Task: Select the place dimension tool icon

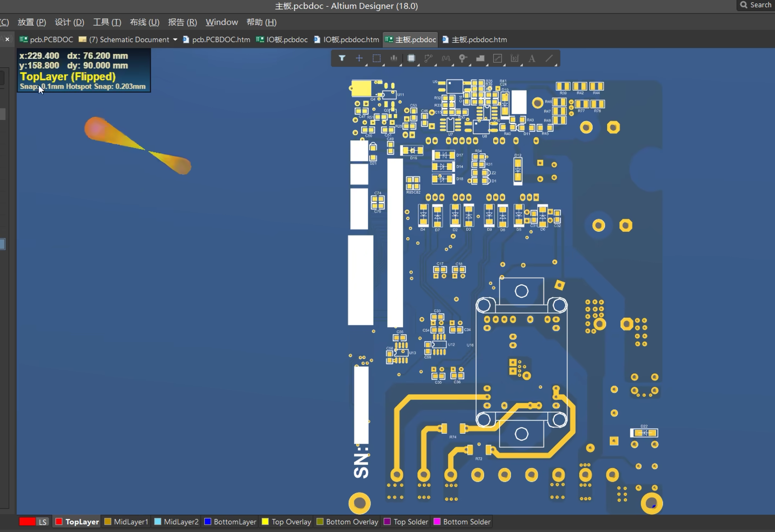Action: click(515, 58)
